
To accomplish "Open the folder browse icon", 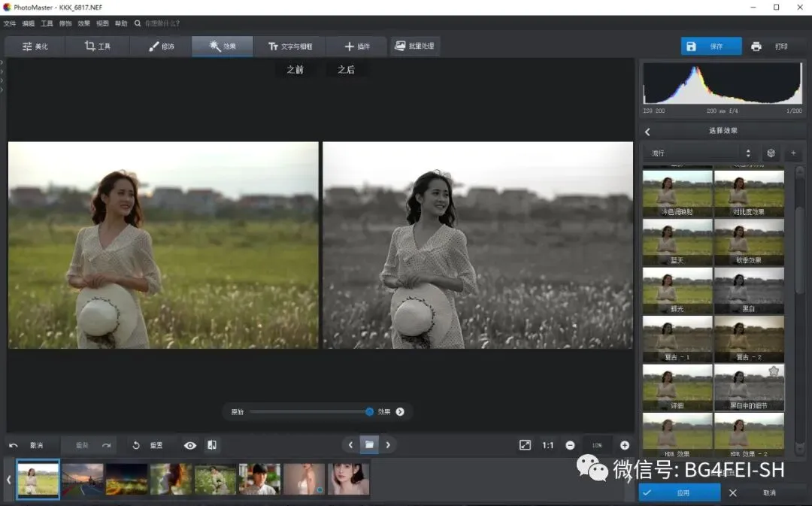I will pos(369,444).
